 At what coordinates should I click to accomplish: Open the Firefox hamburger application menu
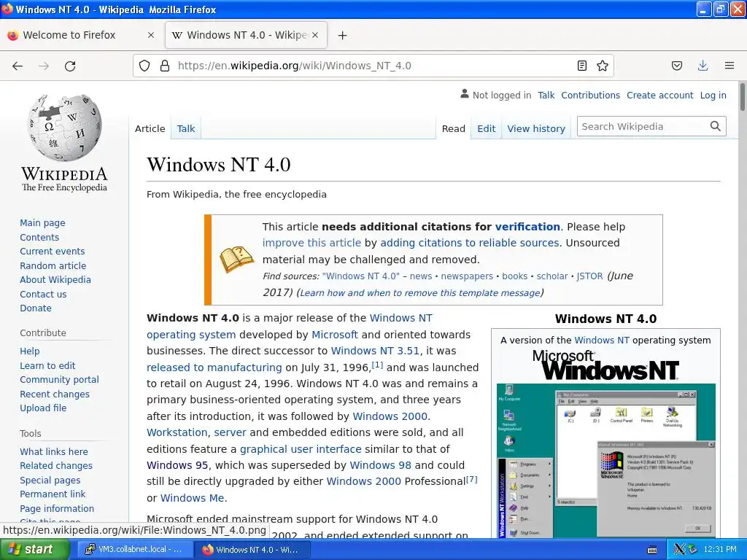pyautogui.click(x=729, y=66)
